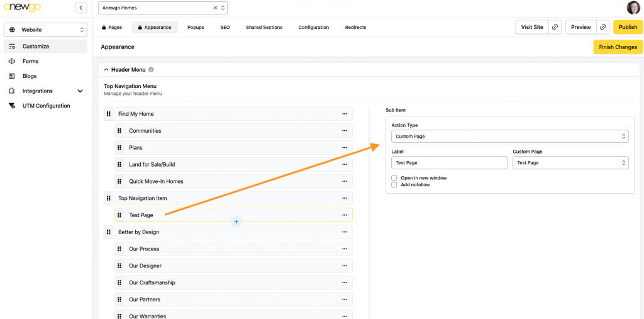644x319 pixels.
Task: Open the three-dot menu for Top Navigation Item
Action: 344,198
